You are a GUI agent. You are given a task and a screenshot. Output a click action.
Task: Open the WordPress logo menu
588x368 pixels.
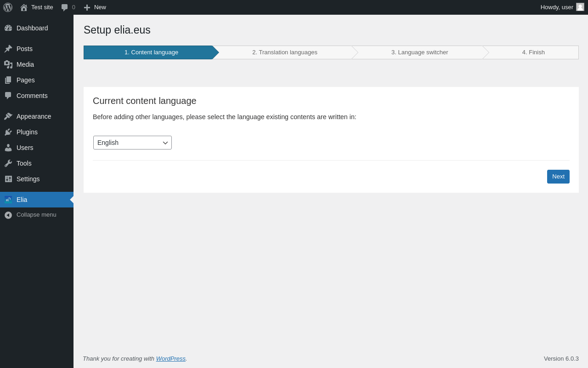8,7
